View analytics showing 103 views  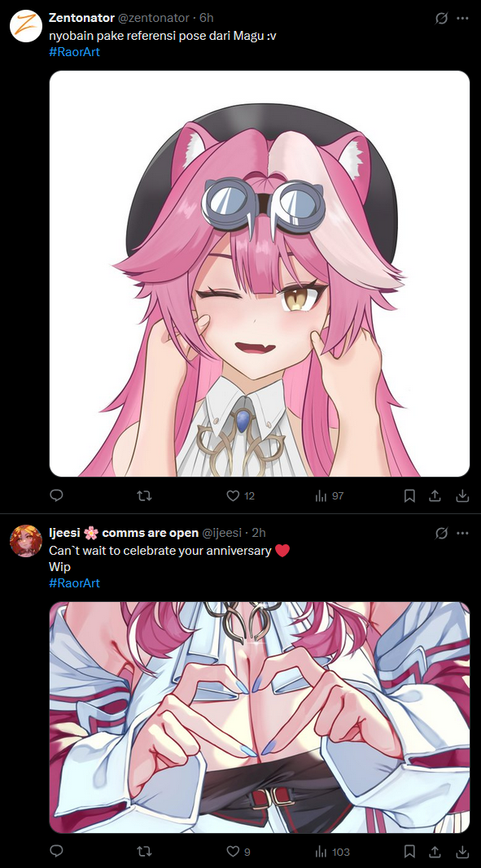(332, 852)
